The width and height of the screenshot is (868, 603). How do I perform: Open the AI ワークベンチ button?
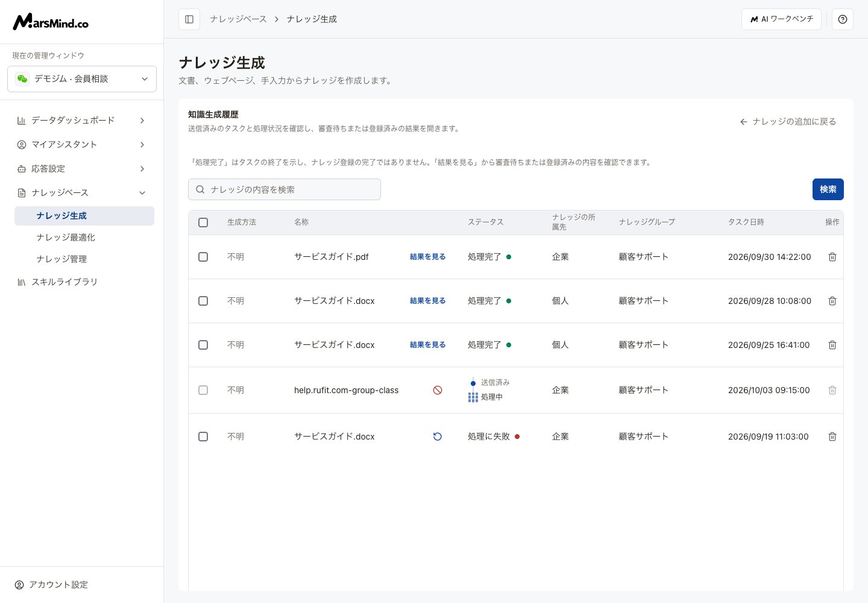[781, 19]
